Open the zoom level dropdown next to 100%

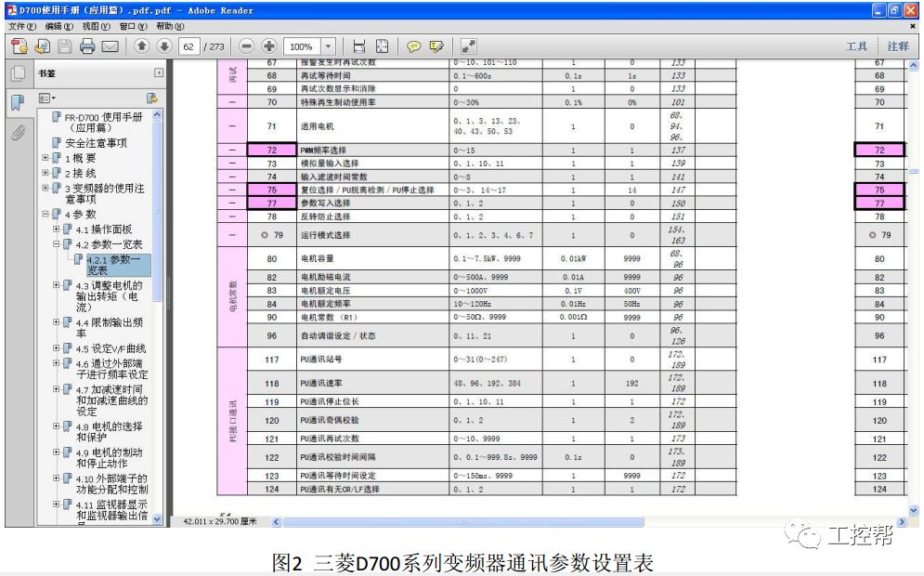pos(326,46)
